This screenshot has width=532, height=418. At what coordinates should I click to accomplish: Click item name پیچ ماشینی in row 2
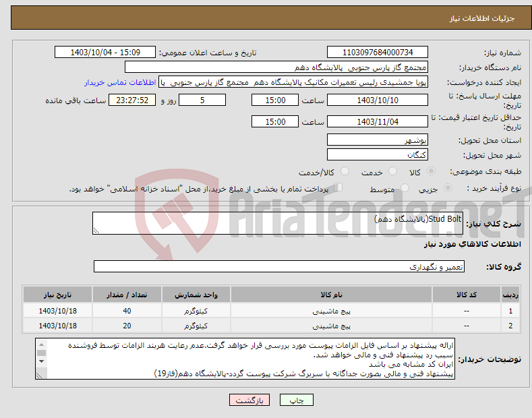(332, 326)
